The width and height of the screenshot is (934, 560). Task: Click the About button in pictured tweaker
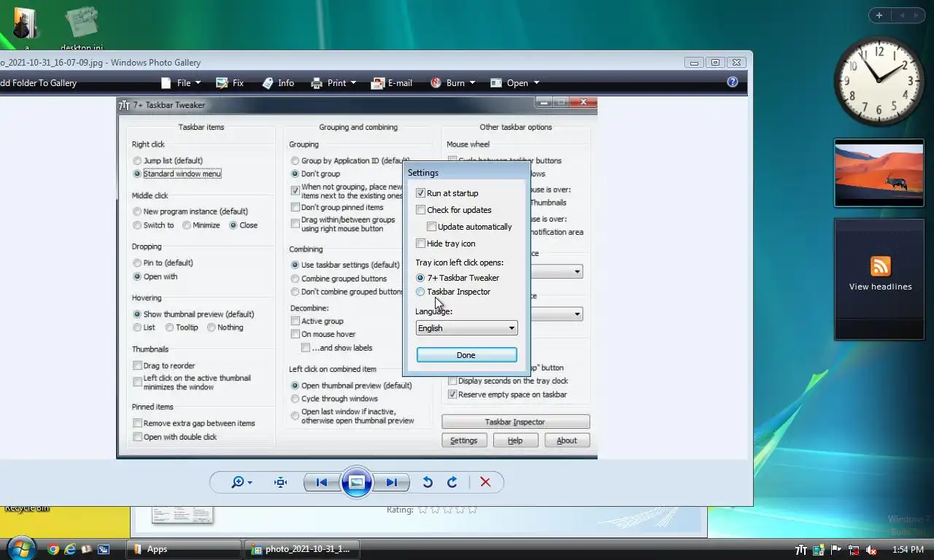click(x=567, y=440)
